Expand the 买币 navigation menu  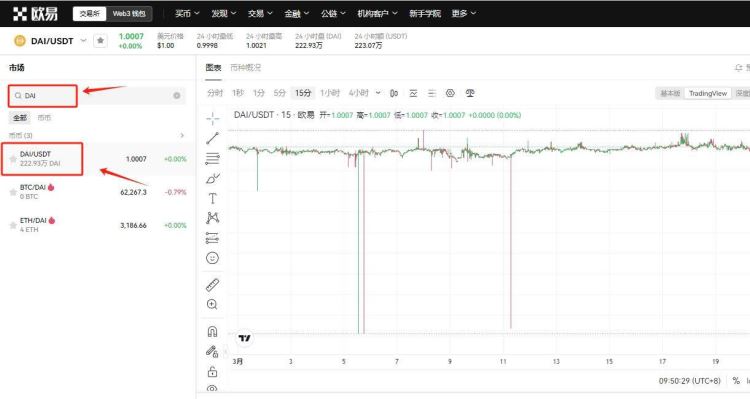click(x=187, y=13)
